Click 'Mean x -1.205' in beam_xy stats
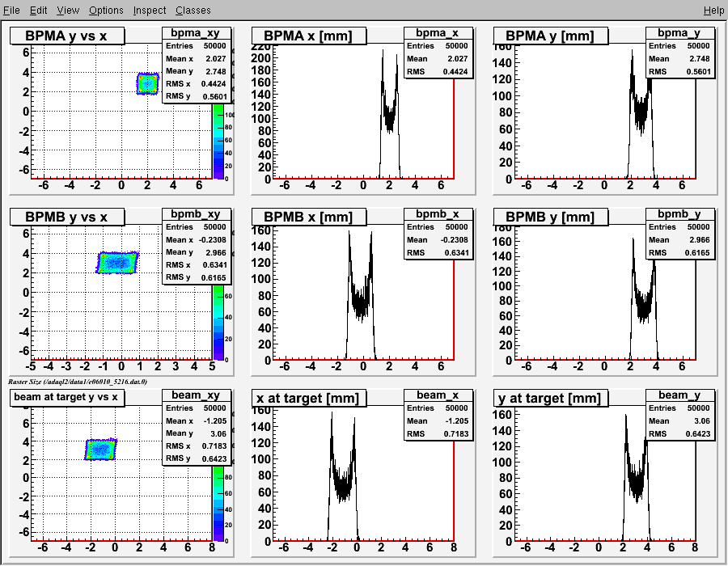Screen dimensions: 728x566 196,420
